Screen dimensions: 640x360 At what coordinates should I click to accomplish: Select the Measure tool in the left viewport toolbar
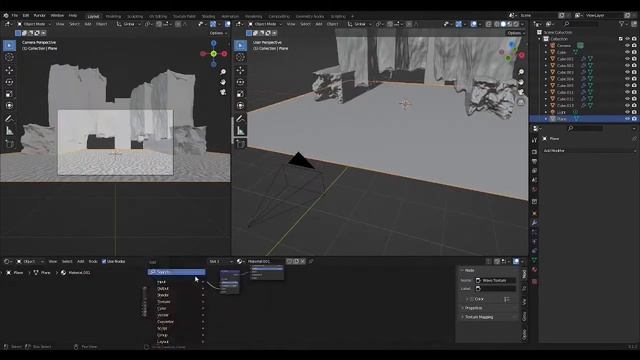point(9,131)
